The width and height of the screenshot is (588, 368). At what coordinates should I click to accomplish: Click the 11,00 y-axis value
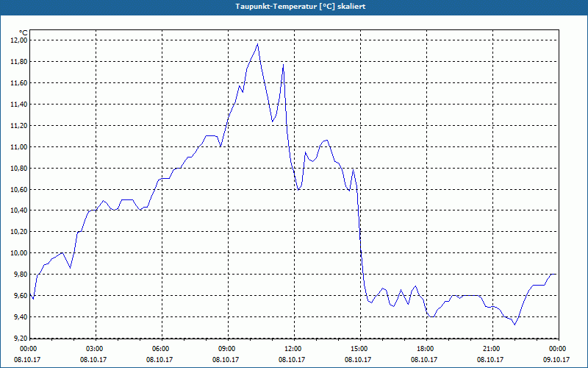[x=19, y=146]
